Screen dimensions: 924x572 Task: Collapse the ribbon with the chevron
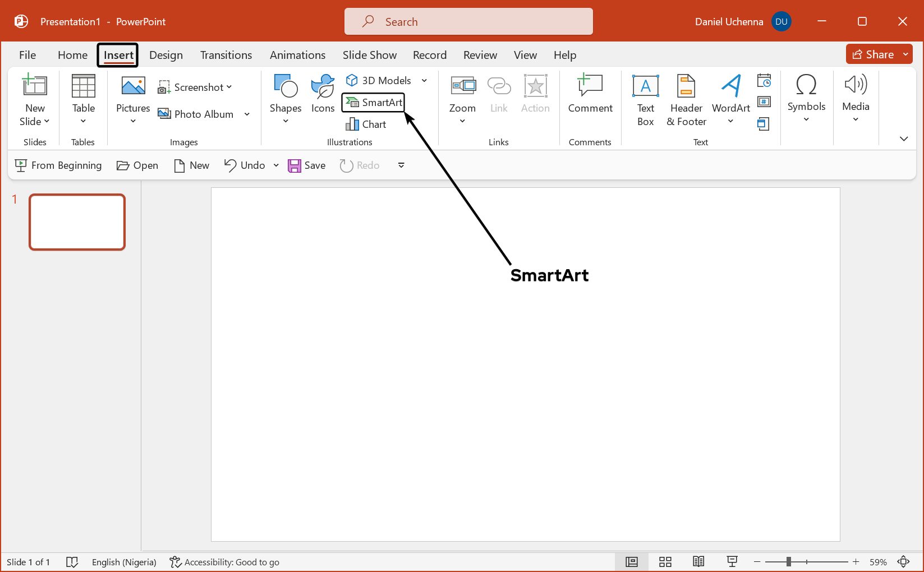click(903, 138)
